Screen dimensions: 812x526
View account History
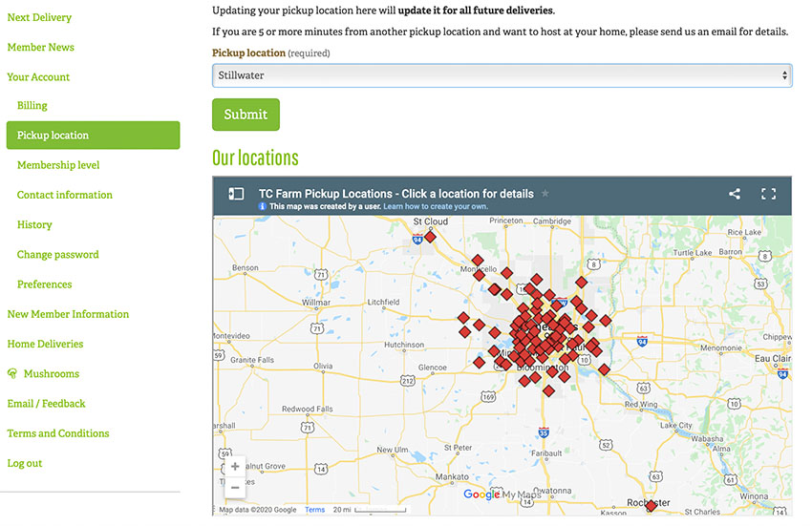tap(34, 224)
